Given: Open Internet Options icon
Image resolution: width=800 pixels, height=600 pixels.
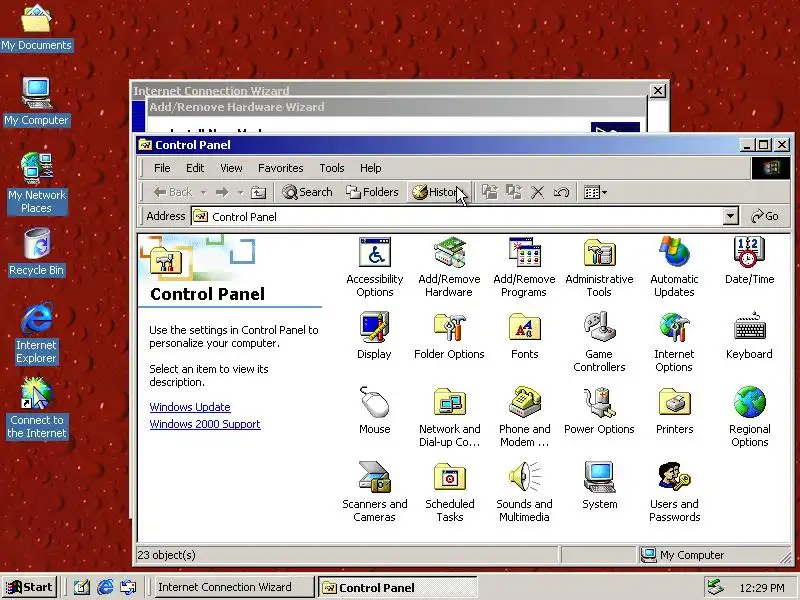Looking at the screenshot, I should click(674, 342).
